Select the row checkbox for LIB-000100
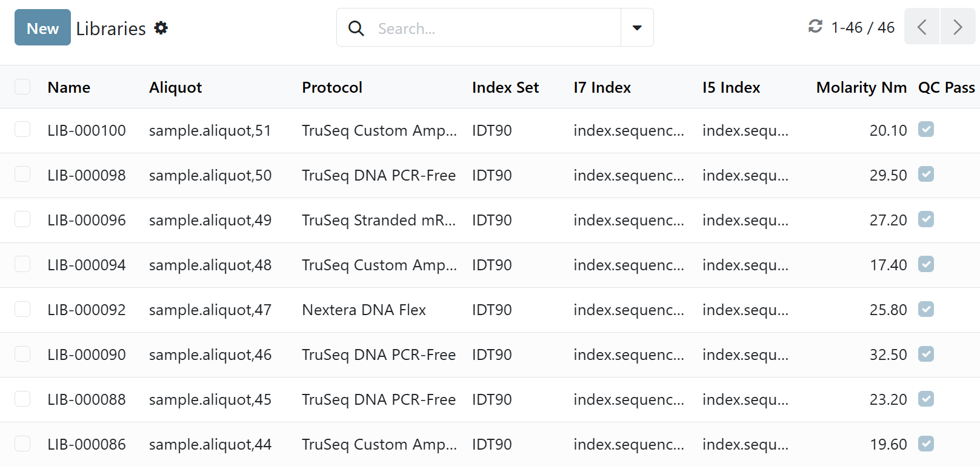This screenshot has width=980, height=466. [22, 129]
